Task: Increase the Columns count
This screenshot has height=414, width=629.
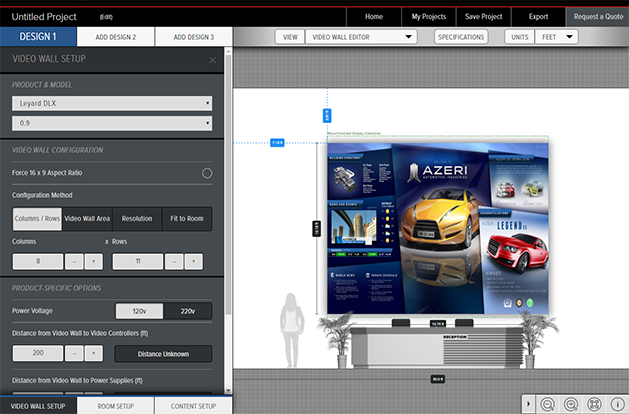Action: pos(94,262)
